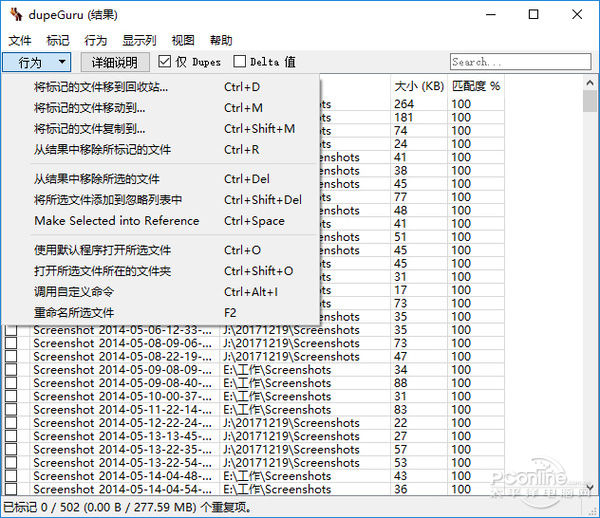Check the box for Screenshot 2014-05-13-22-35
Viewport: 600px width, 518px height.
coord(11,450)
